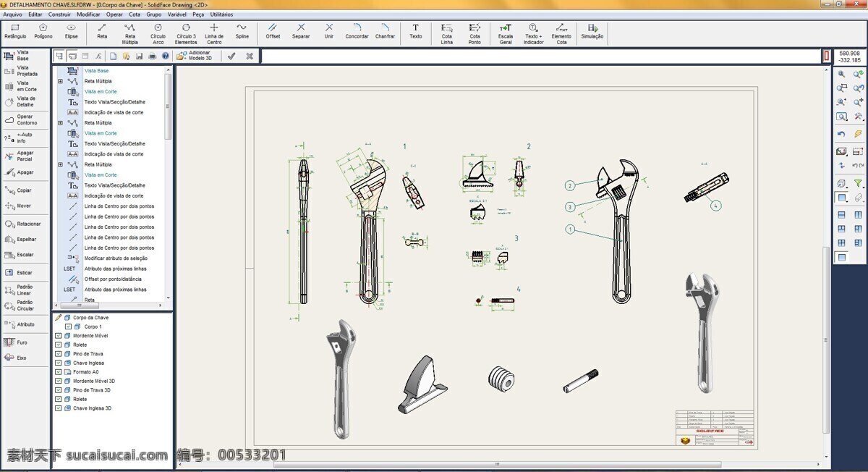
Task: Open the Modificar menu
Action: [88, 14]
